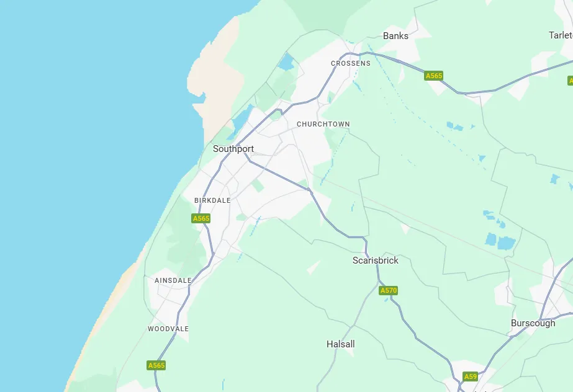This screenshot has width=573, height=392.
Task: Open the Burscough place label
Action: click(533, 323)
